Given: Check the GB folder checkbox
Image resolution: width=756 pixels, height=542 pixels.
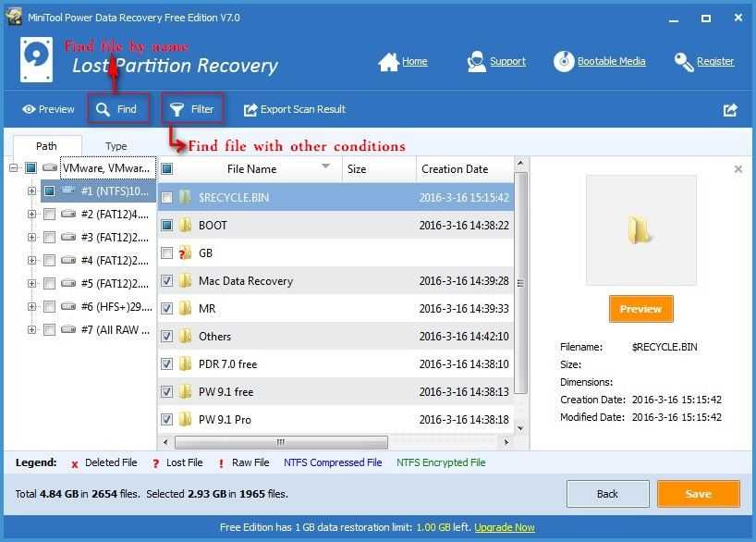Looking at the screenshot, I should (x=167, y=253).
